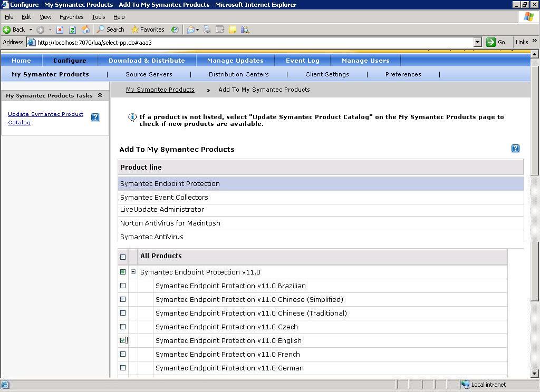The image size is (540, 392).
Task: Open the Distribution Centers subtab
Action: tap(239, 74)
